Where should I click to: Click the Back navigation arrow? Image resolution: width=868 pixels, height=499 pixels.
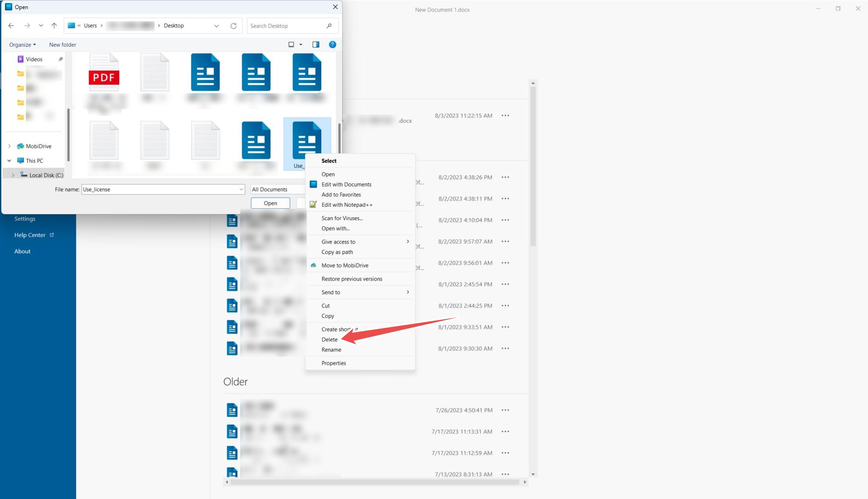[x=11, y=26]
